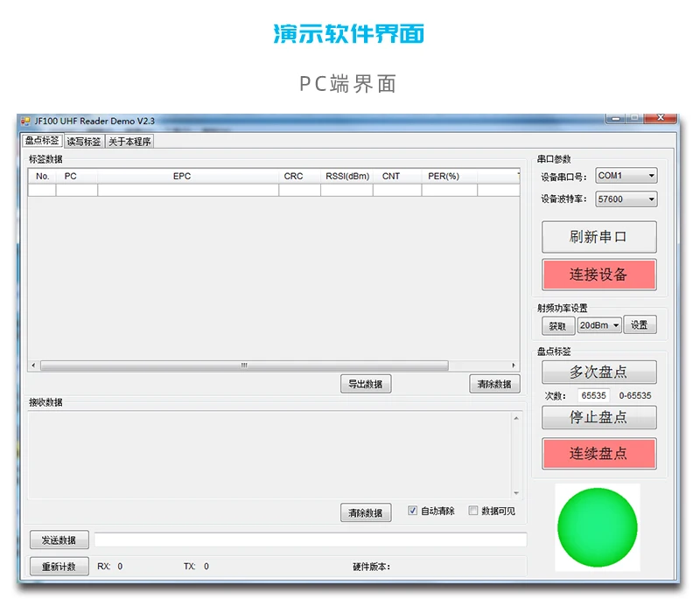The width and height of the screenshot is (700, 599).
Task: Click the 导出数据 button
Action: (366, 384)
